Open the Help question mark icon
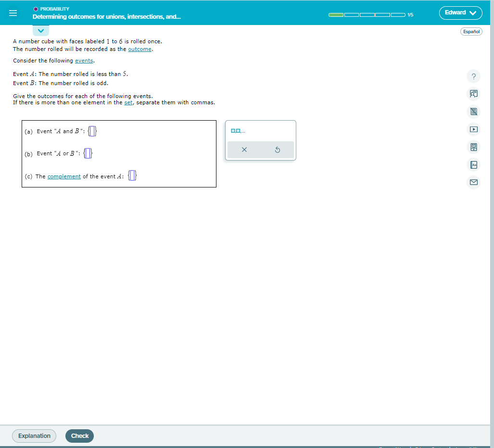 pyautogui.click(x=473, y=76)
